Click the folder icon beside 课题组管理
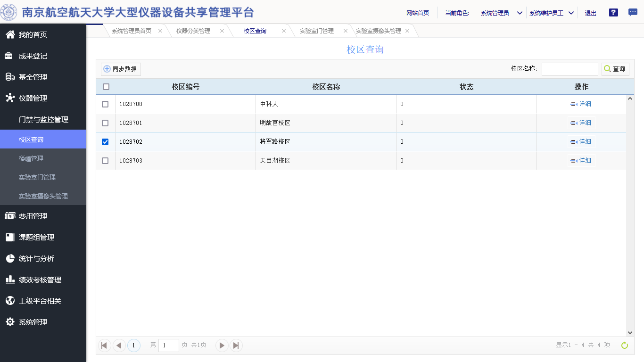The height and width of the screenshot is (362, 644). (9, 237)
